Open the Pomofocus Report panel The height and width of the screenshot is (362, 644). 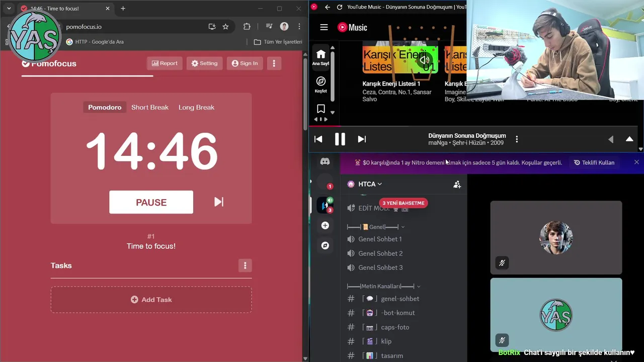165,63
